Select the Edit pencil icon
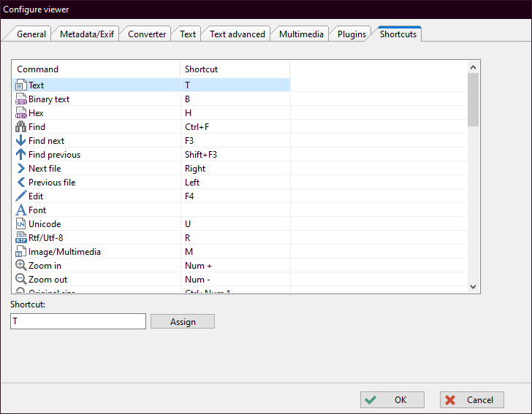Viewport: 532px width, 414px height. coord(20,196)
